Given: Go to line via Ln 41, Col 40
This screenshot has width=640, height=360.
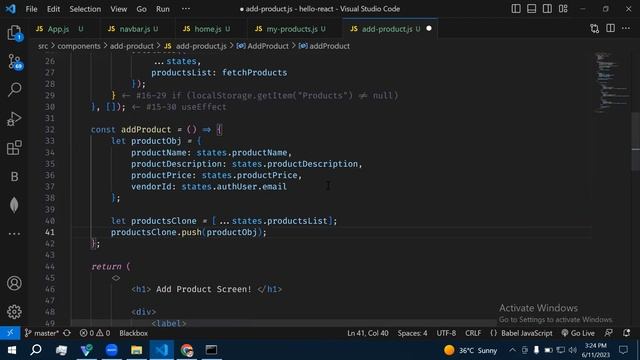Looking at the screenshot, I should point(368,333).
